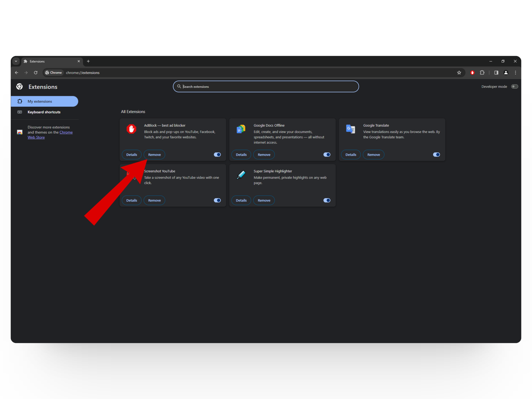Open the Extensions puzzle piece menu
532x399 pixels.
click(x=482, y=73)
